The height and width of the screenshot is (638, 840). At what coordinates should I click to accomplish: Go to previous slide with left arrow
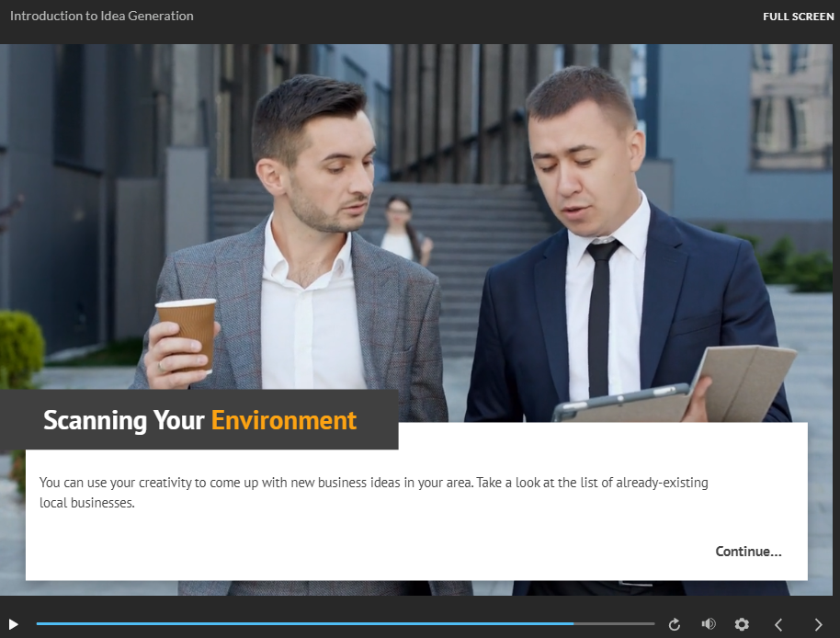pos(778,624)
